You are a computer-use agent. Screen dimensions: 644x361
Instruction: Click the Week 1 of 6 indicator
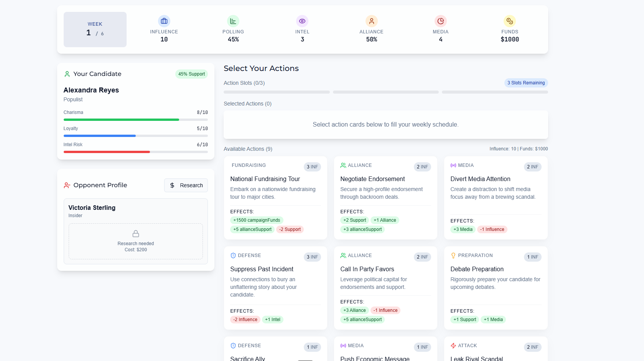pyautogui.click(x=95, y=30)
